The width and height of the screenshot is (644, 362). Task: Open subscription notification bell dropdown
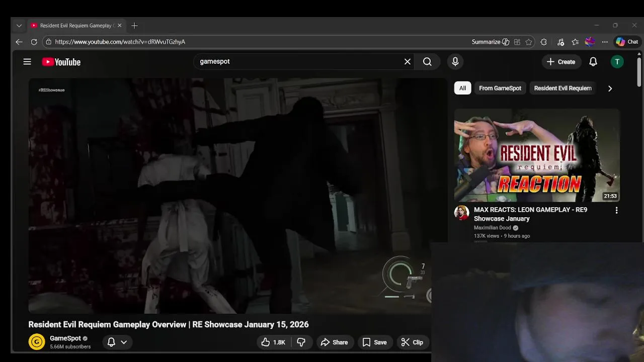point(117,342)
